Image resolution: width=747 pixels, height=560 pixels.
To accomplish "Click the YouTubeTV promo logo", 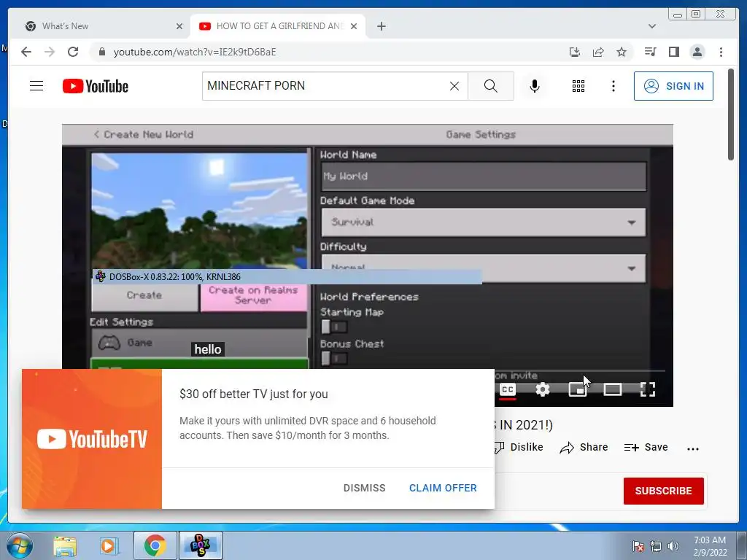I will (92, 439).
